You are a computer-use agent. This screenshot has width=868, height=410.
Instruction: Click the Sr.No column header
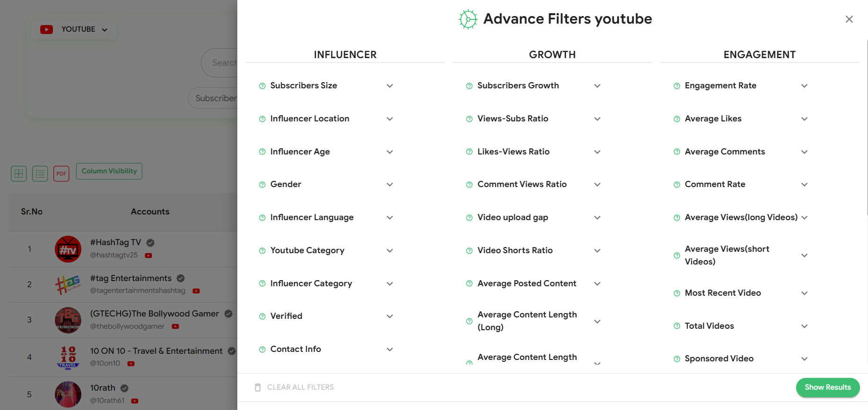32,212
